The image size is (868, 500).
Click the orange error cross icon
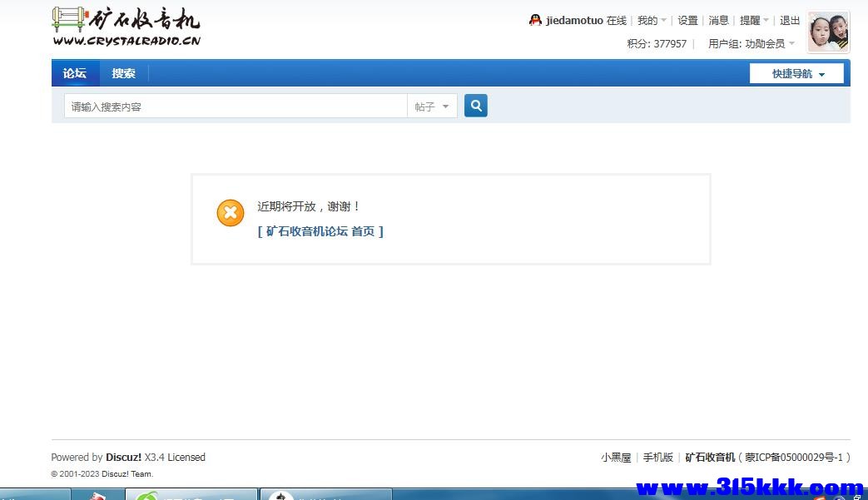tap(231, 212)
